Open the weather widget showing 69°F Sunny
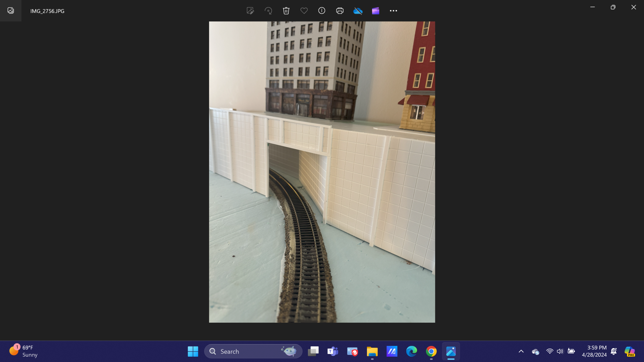644x362 pixels. pos(24,351)
